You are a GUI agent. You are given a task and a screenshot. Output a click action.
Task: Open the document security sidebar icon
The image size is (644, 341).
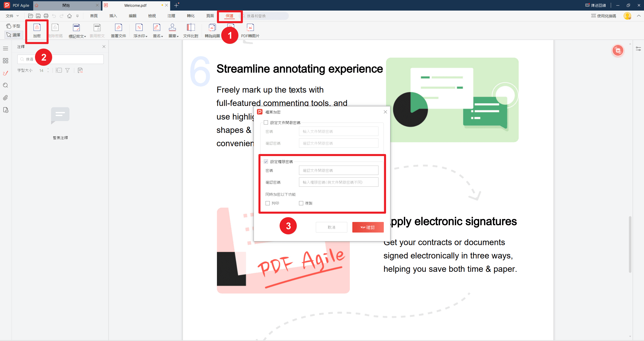point(5,110)
